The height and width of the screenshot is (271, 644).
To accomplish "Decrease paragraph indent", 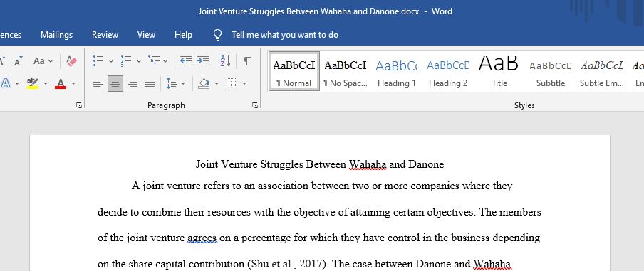I will tap(186, 61).
